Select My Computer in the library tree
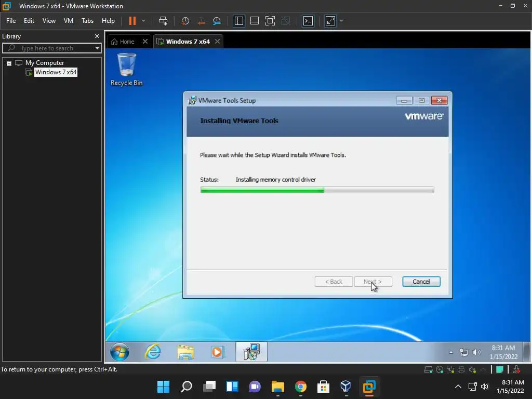This screenshot has height=399, width=532. tap(45, 63)
